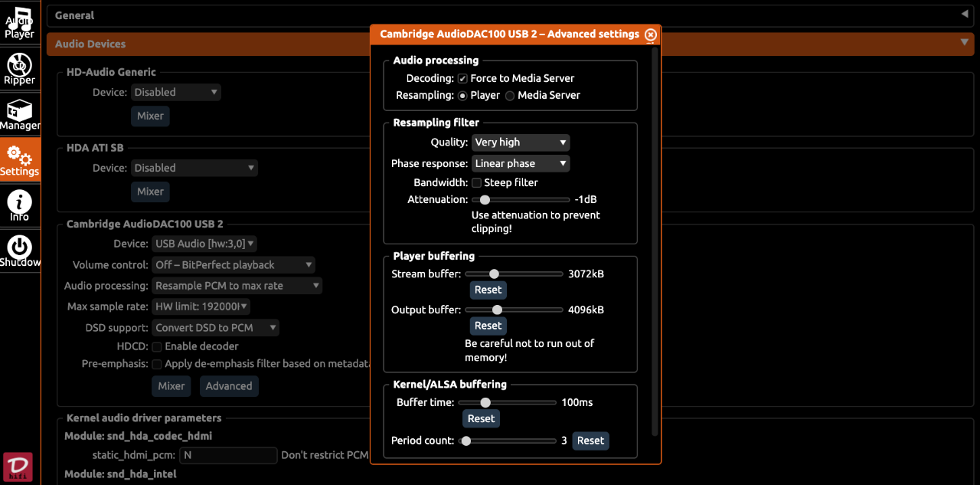Click the 3072kB stream buffer value
This screenshot has height=485, width=980.
point(586,274)
